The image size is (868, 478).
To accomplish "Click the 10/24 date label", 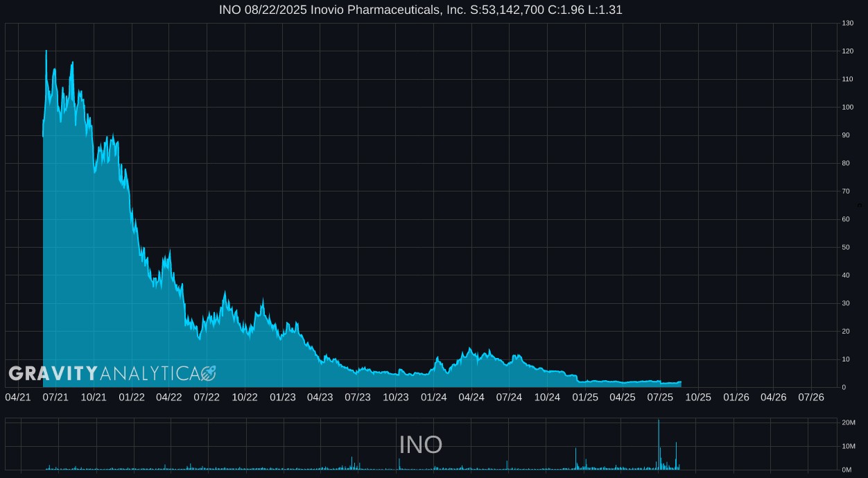I will (547, 397).
